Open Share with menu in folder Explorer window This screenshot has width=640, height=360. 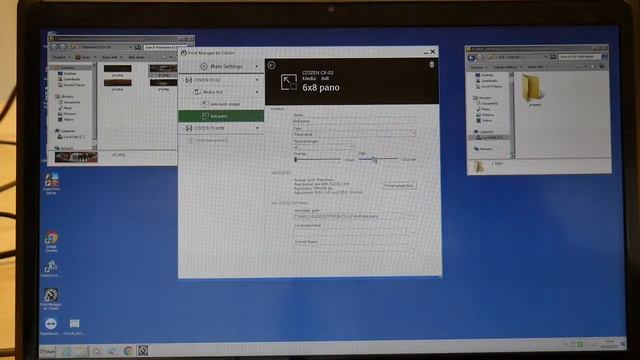(537, 67)
